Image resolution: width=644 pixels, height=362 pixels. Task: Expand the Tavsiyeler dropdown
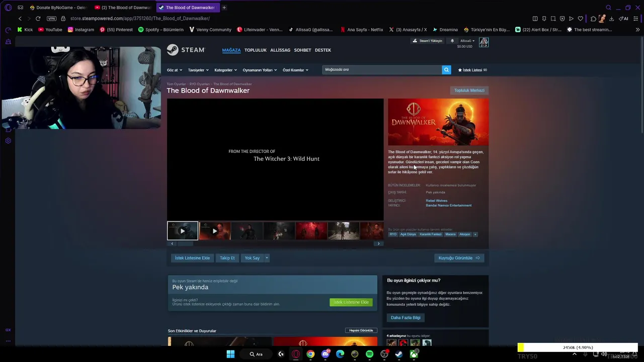(198, 70)
